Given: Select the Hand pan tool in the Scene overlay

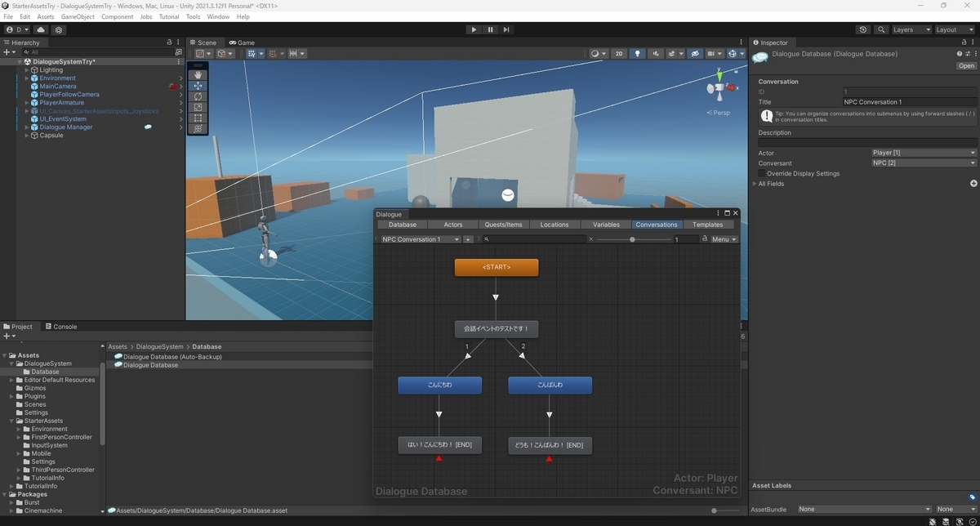Looking at the screenshot, I should coord(198,75).
